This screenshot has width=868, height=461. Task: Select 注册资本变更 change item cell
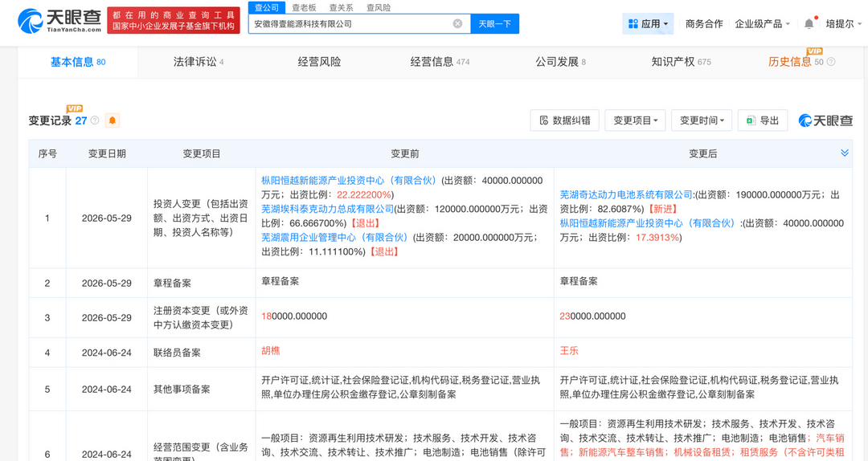pyautogui.click(x=201, y=318)
